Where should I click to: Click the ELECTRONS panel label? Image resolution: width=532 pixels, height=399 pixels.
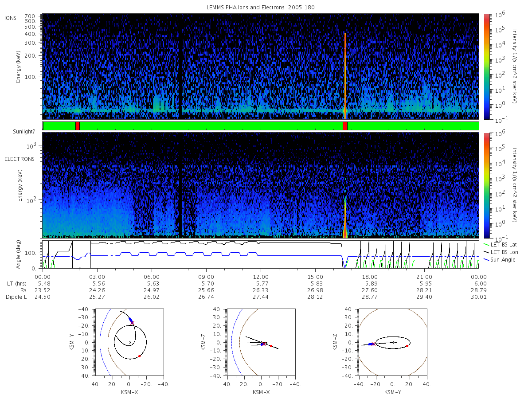[19, 159]
